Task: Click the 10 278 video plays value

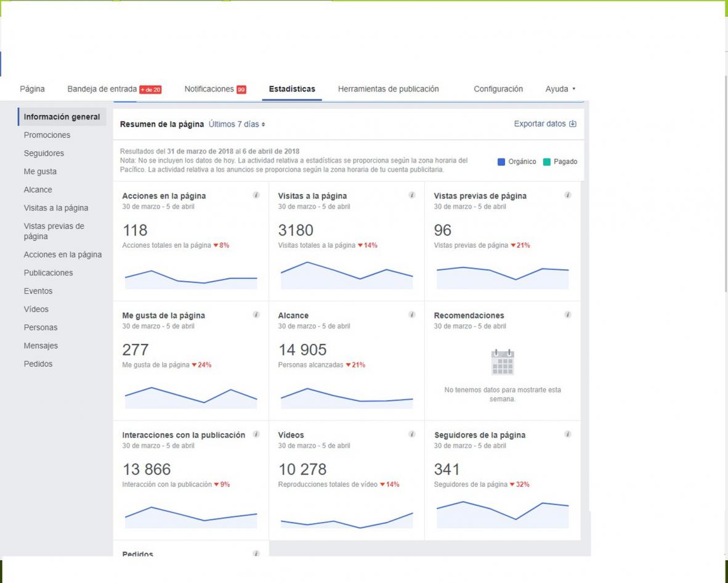Action: [x=302, y=469]
